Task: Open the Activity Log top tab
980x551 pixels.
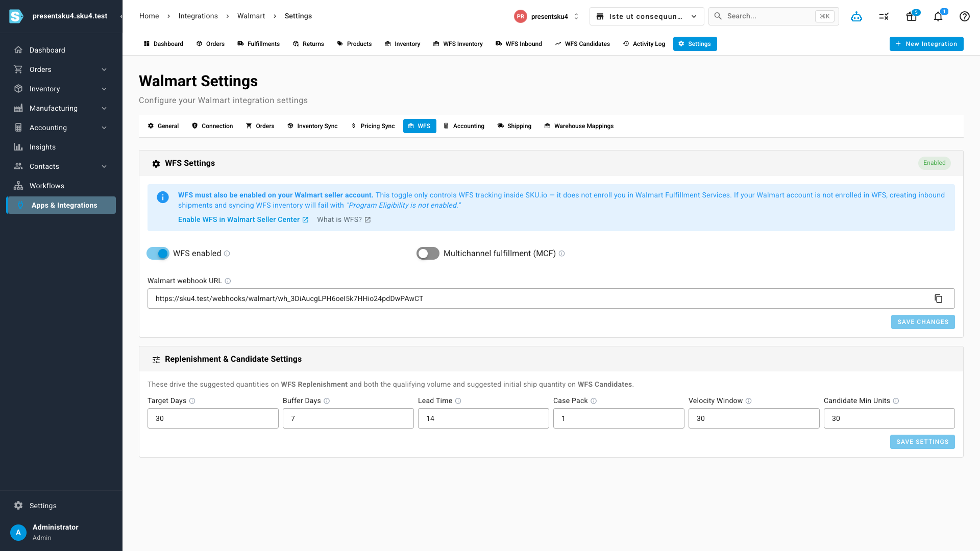Action: 644,44
